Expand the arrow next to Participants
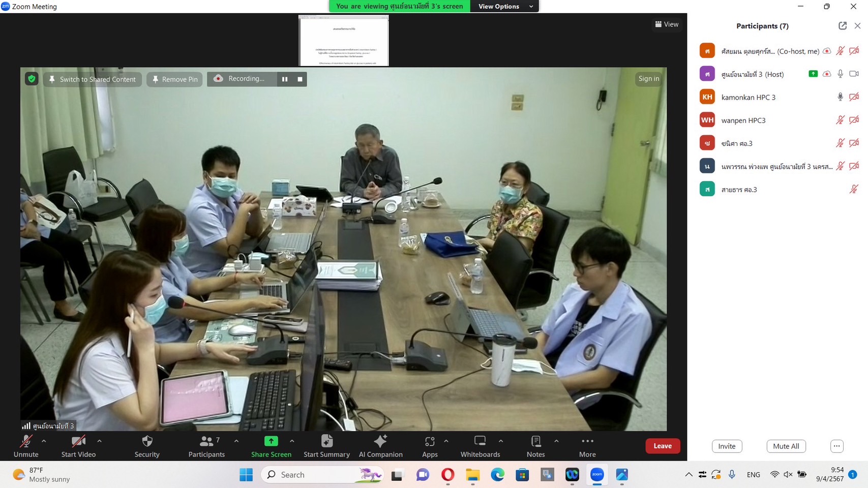The height and width of the screenshot is (488, 868). tap(236, 441)
